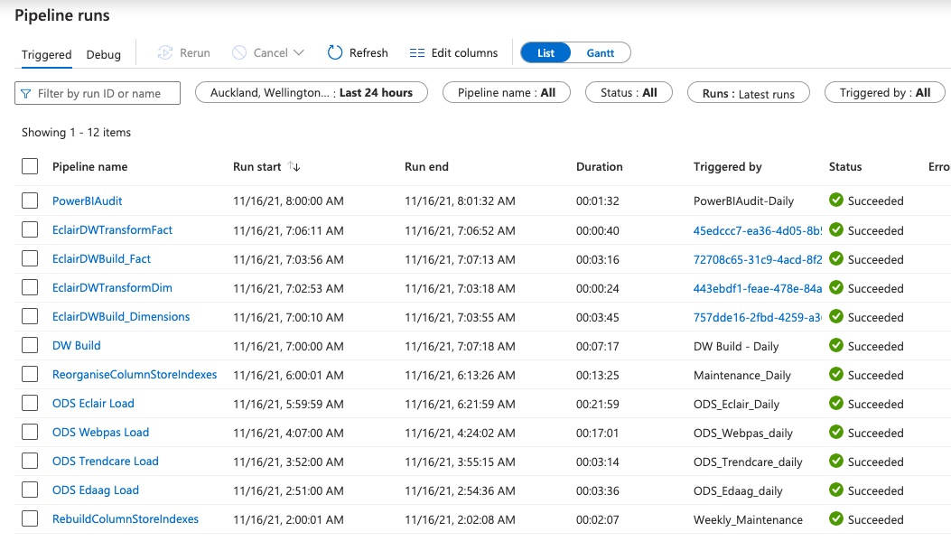Open the EclairDWTransformDim pipeline link

coord(112,287)
